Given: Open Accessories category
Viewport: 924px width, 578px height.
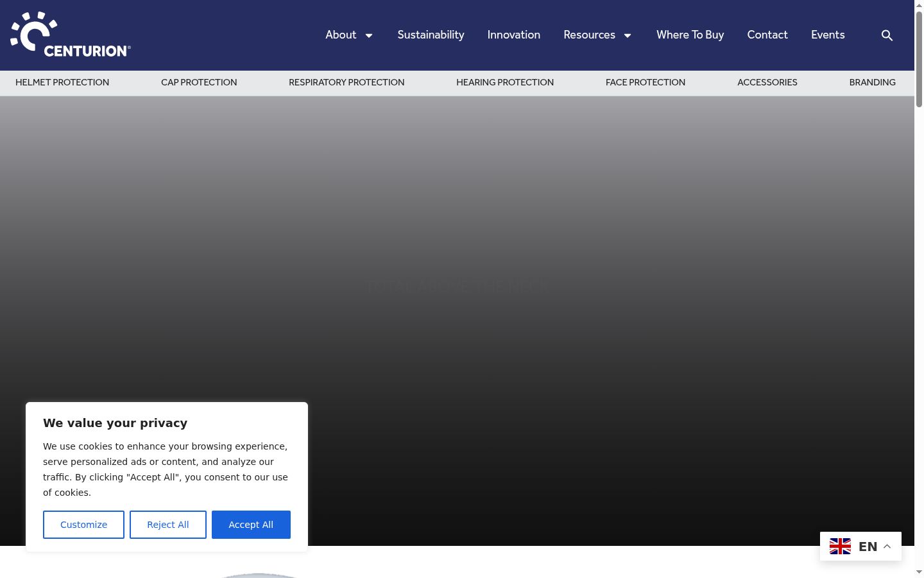Looking at the screenshot, I should pyautogui.click(x=767, y=82).
